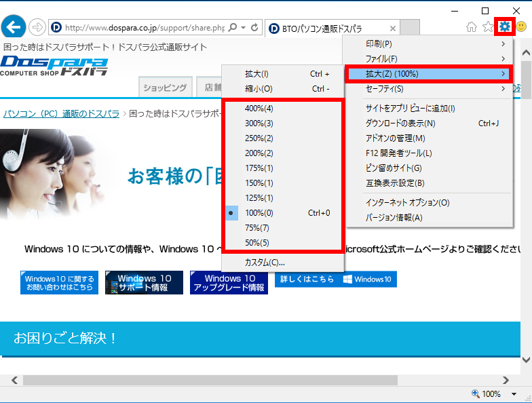The width and height of the screenshot is (532, 403).
Task: Click Windows 10 サポート情報 banner
Action: pyautogui.click(x=144, y=282)
